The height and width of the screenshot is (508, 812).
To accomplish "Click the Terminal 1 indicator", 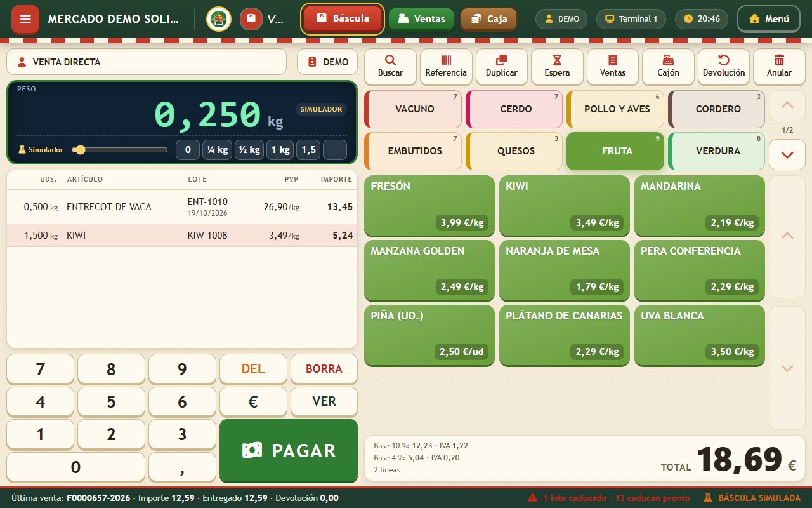I will tap(631, 19).
